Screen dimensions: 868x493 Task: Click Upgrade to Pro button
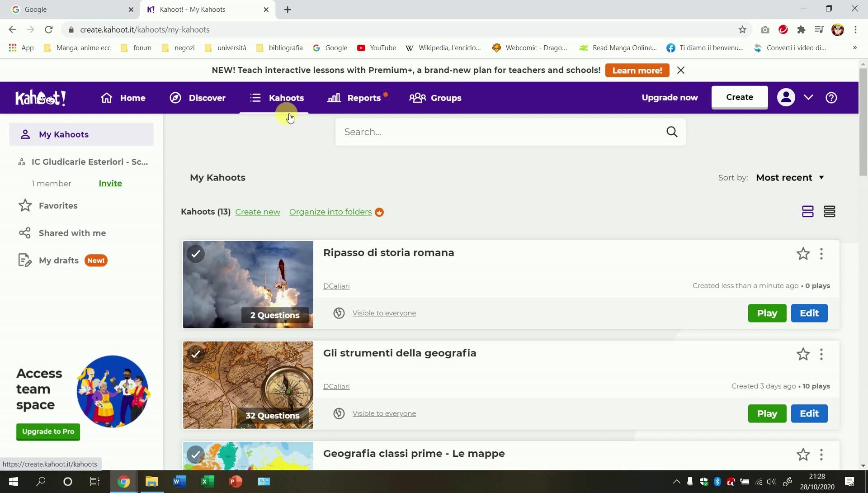click(x=48, y=432)
